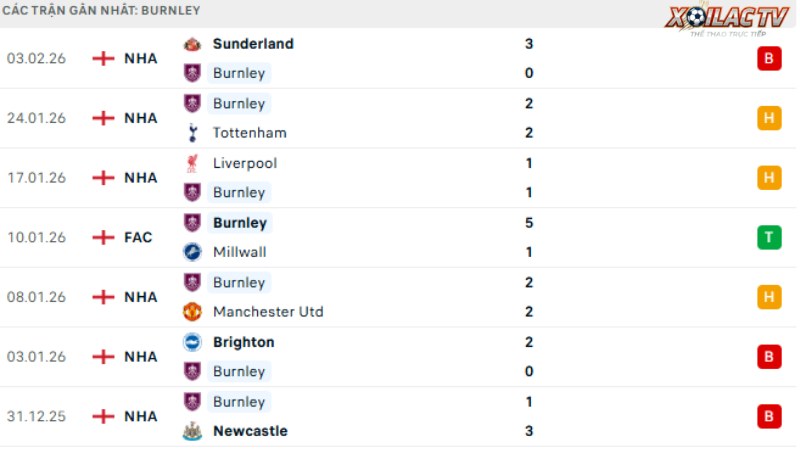Screen dimensions: 800x450
Task: Click the Liverpool club crest icon
Action: [192, 163]
